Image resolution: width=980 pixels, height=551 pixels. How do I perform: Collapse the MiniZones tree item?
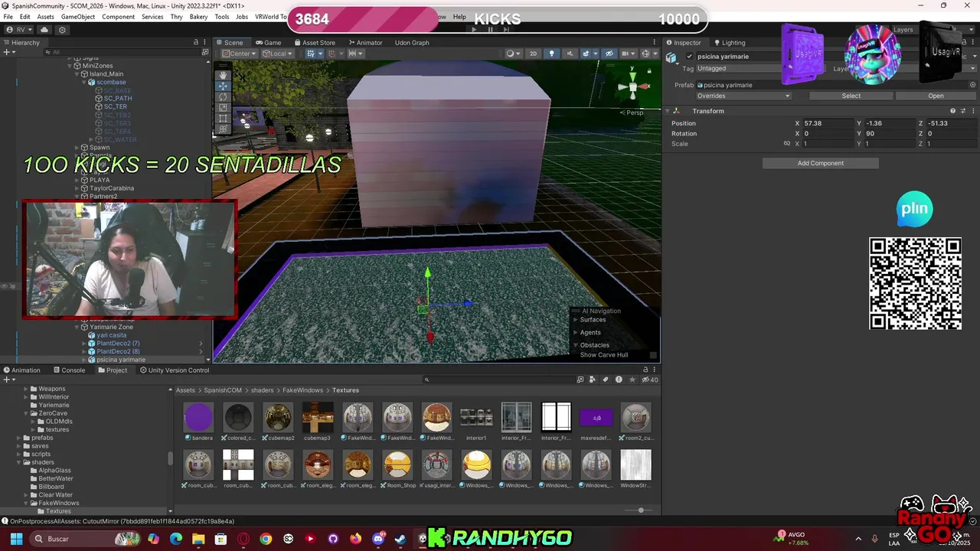coord(70,66)
